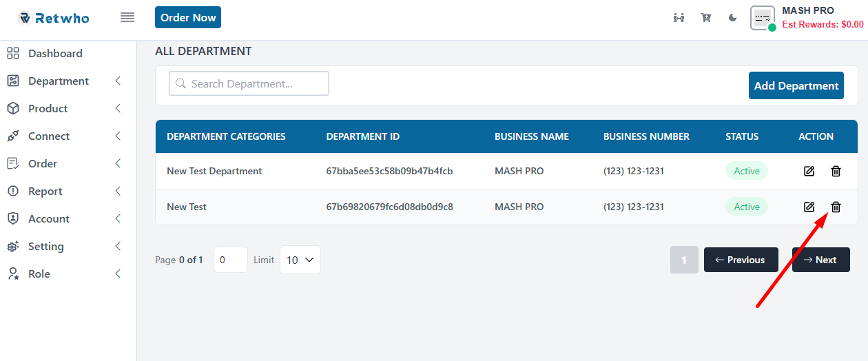Expand the Order menu chevron

coord(118,163)
